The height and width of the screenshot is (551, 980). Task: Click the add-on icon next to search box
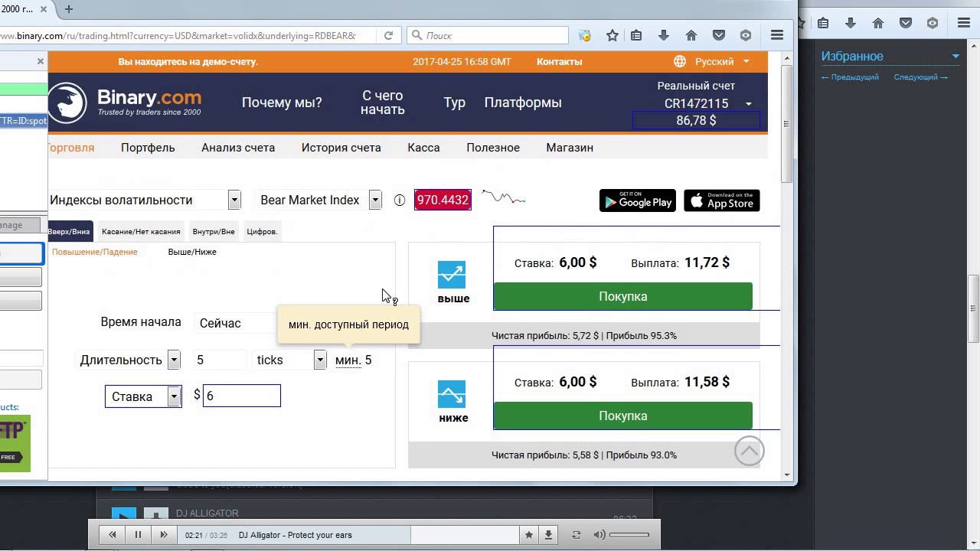tap(585, 35)
